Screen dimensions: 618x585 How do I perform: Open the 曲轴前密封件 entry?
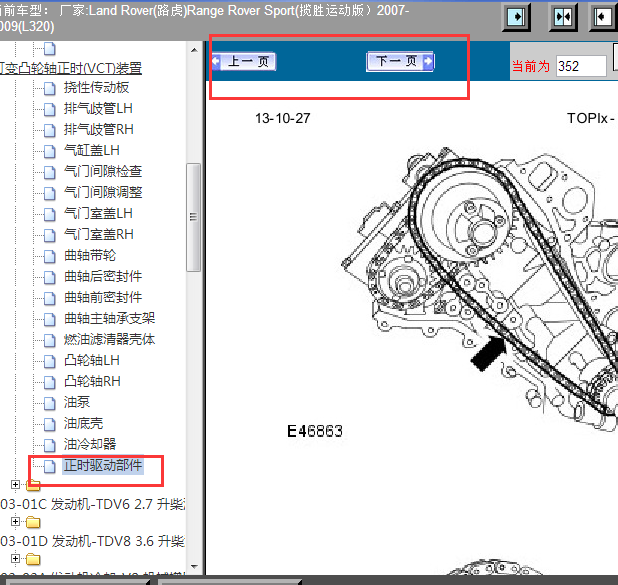pos(103,297)
